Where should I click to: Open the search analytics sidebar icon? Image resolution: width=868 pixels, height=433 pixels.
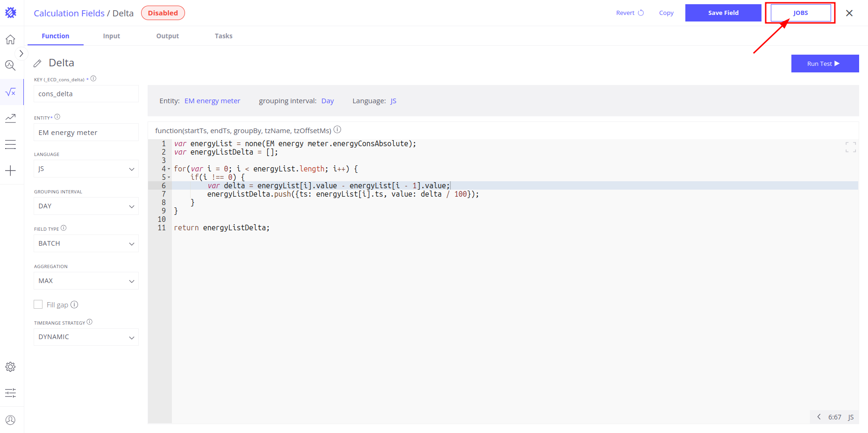[x=10, y=65]
